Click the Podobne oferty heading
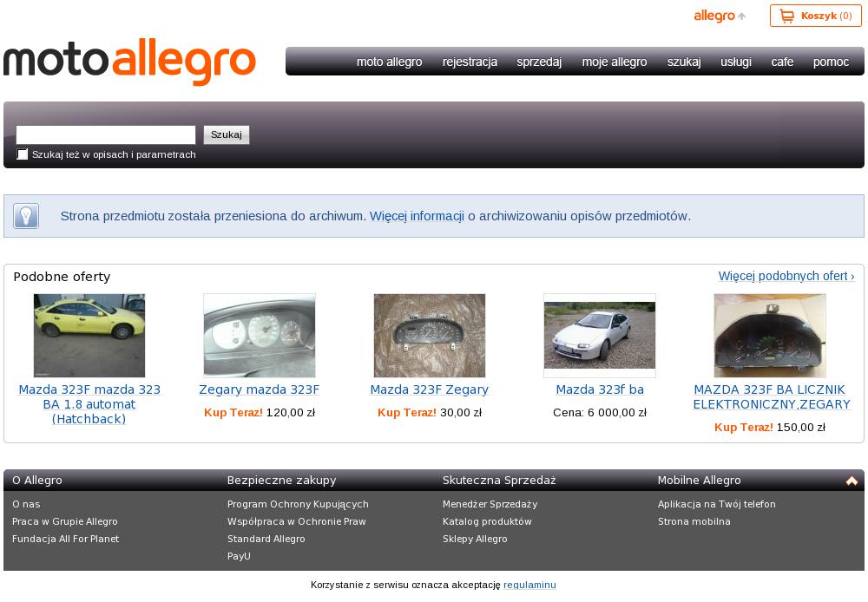 pyautogui.click(x=62, y=277)
